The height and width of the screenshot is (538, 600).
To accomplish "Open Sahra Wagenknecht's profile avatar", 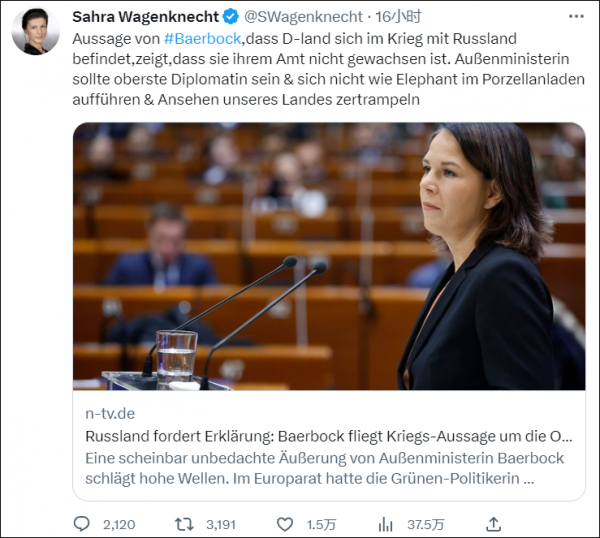I will pos(36,32).
